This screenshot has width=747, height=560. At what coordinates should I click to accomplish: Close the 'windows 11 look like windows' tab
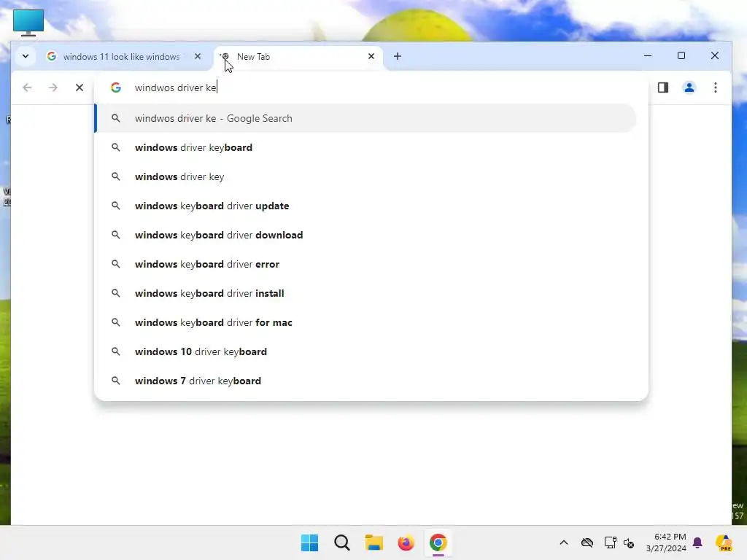(198, 56)
